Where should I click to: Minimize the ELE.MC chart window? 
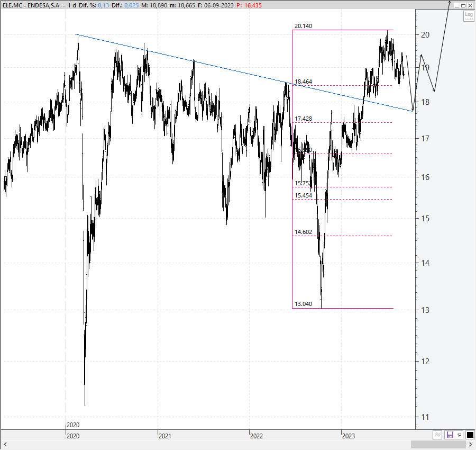click(x=456, y=5)
